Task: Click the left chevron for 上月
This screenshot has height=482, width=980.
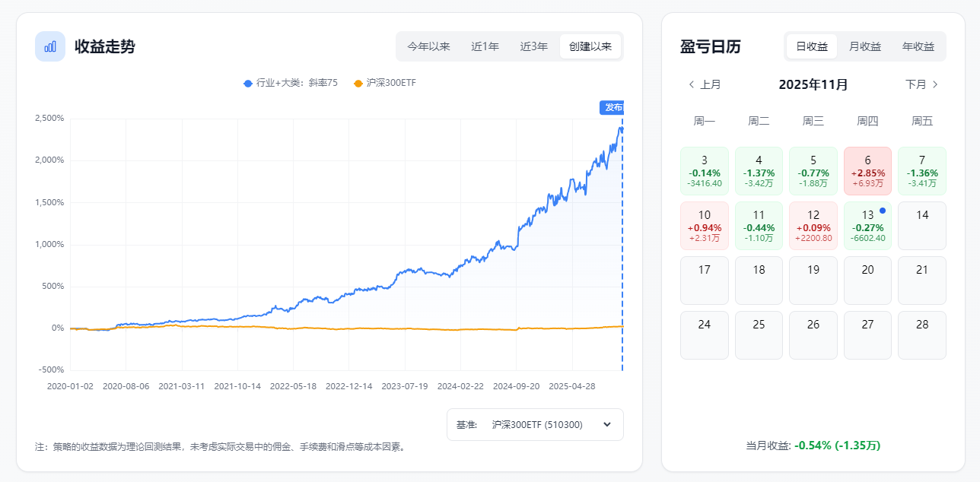Action: (x=691, y=84)
